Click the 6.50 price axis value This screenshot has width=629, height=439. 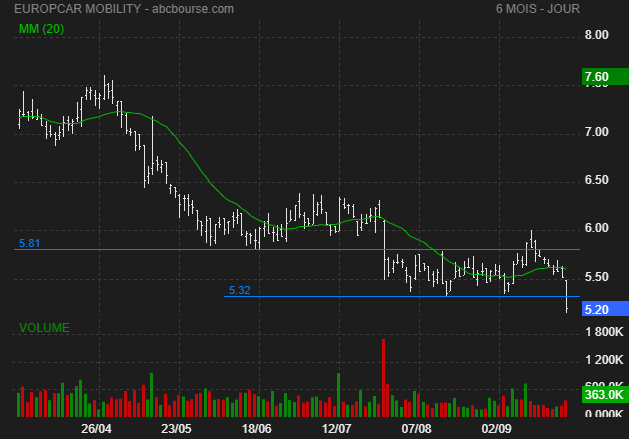[596, 180]
